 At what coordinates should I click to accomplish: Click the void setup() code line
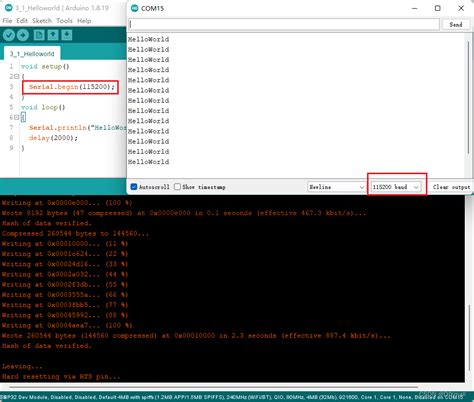coord(45,66)
